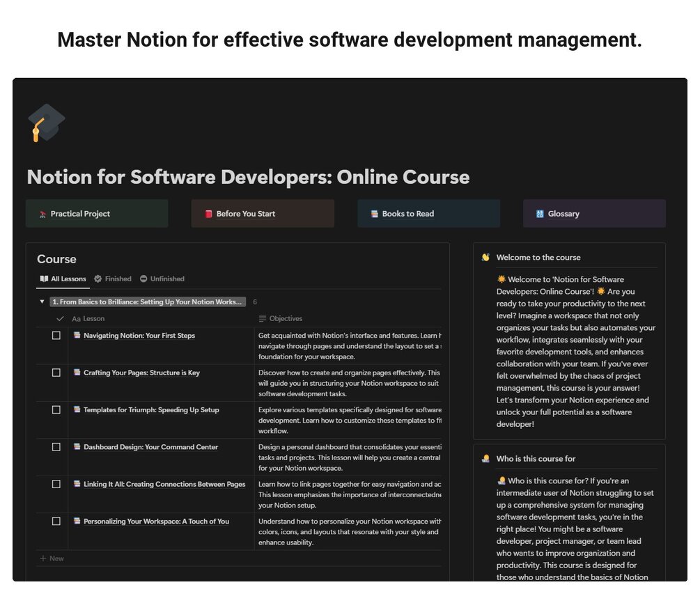Click objective 'Learn how to link pages together'

point(350,494)
